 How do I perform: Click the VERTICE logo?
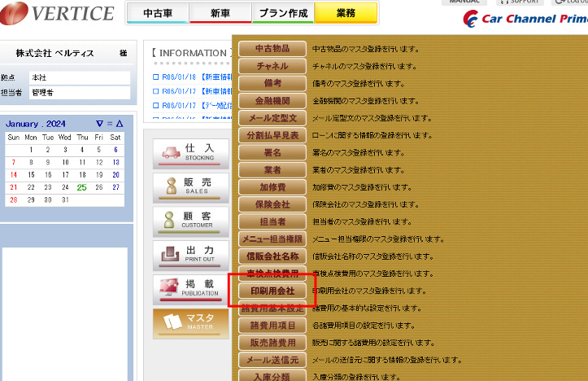pyautogui.click(x=59, y=13)
